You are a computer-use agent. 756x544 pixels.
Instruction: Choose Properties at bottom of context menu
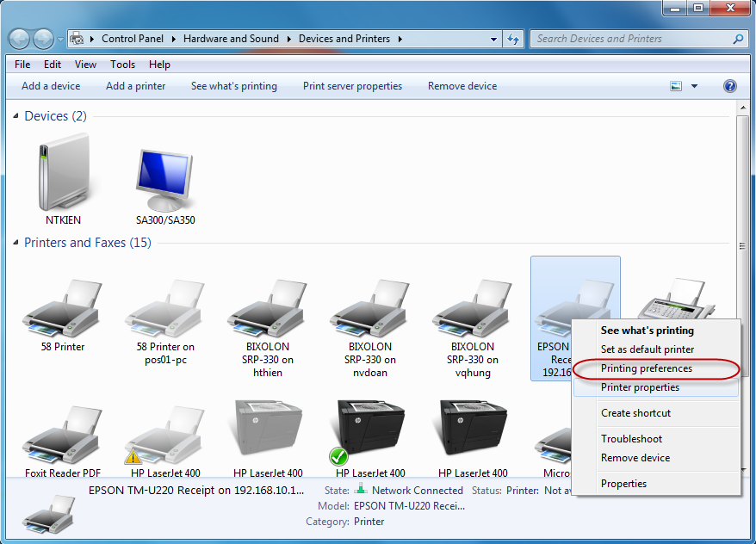pyautogui.click(x=656, y=484)
